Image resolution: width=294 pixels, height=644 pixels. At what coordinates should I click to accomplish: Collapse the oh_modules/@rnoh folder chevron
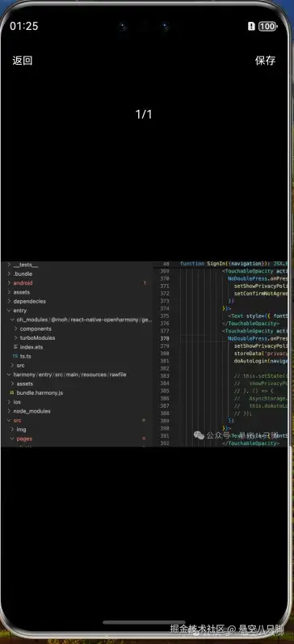click(12, 320)
